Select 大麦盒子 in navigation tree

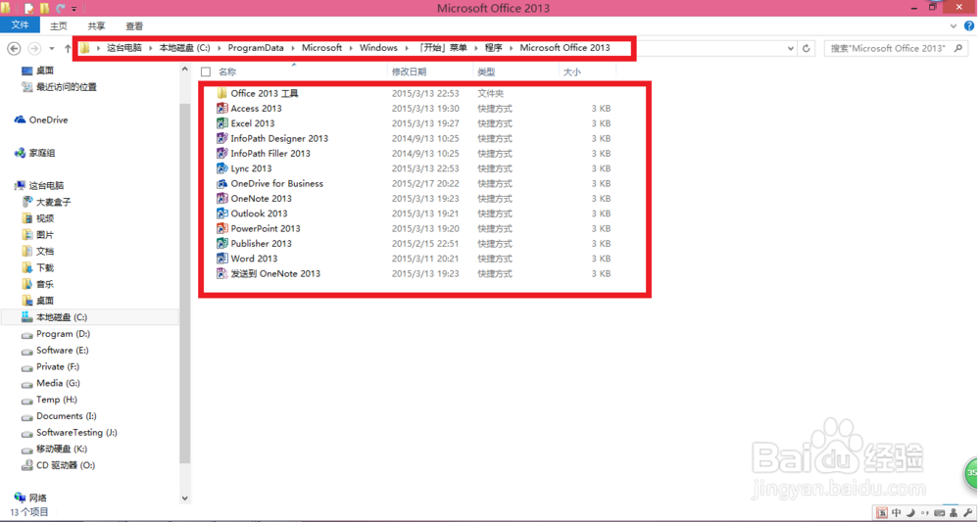tap(53, 202)
